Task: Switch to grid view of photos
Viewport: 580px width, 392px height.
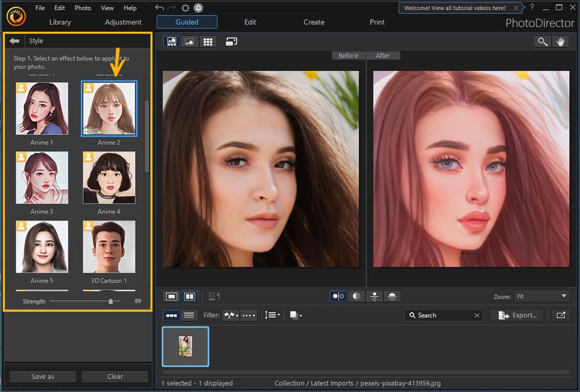Action: pos(208,41)
